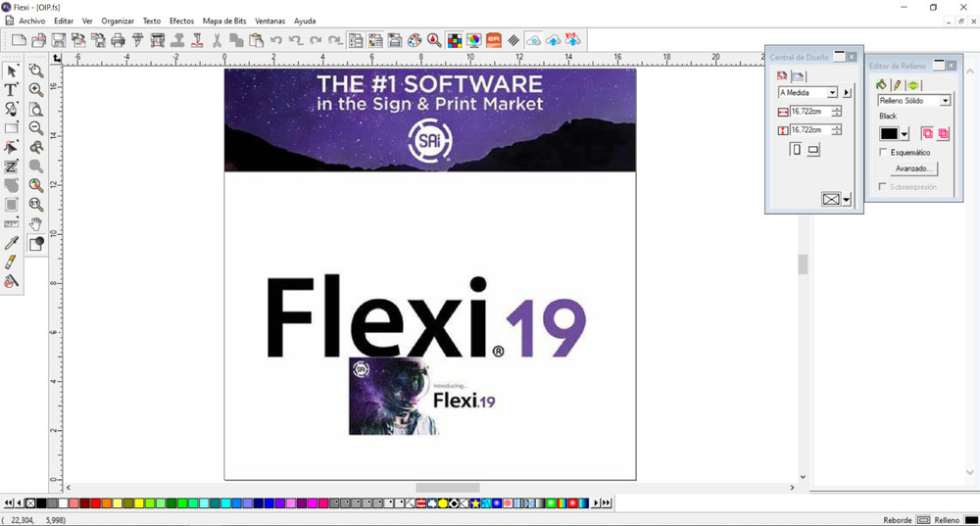Click the no-fill X swatch in the palette
The image size is (980, 526).
[30, 502]
